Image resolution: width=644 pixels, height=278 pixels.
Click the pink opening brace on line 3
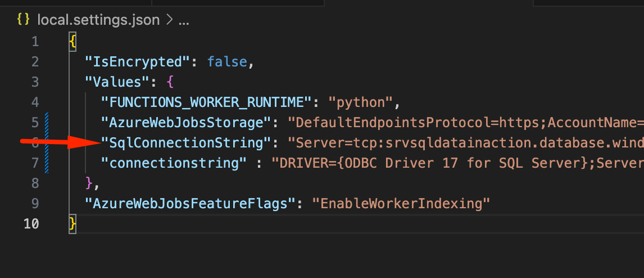click(x=170, y=82)
